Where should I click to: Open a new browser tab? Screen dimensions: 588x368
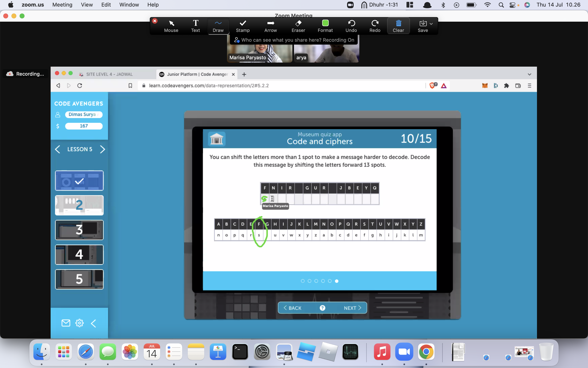click(244, 74)
